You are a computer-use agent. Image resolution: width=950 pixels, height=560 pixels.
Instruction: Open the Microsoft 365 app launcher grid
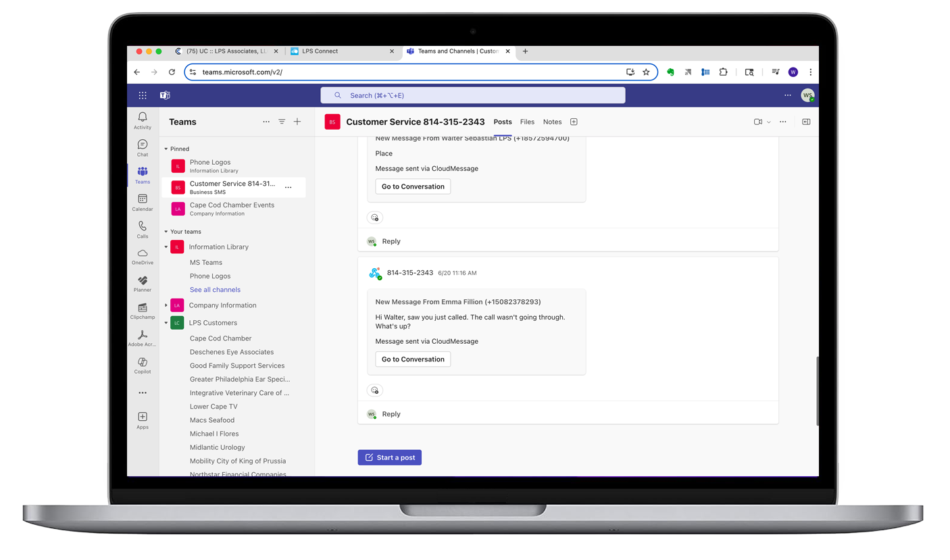tap(143, 95)
